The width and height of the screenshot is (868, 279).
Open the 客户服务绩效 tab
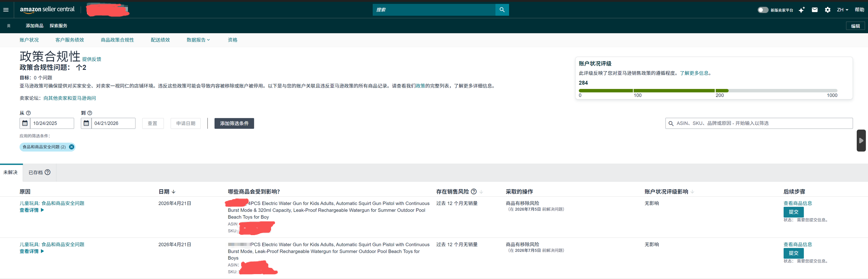(x=69, y=40)
